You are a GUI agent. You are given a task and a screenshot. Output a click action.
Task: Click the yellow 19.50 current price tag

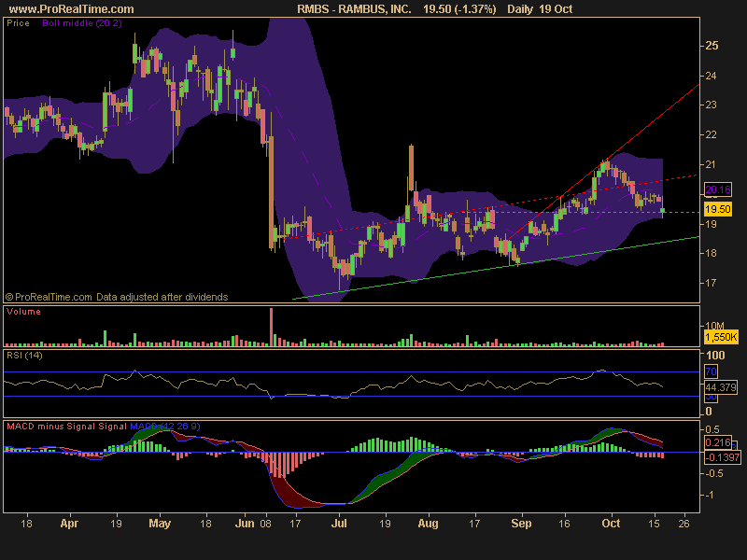click(717, 209)
